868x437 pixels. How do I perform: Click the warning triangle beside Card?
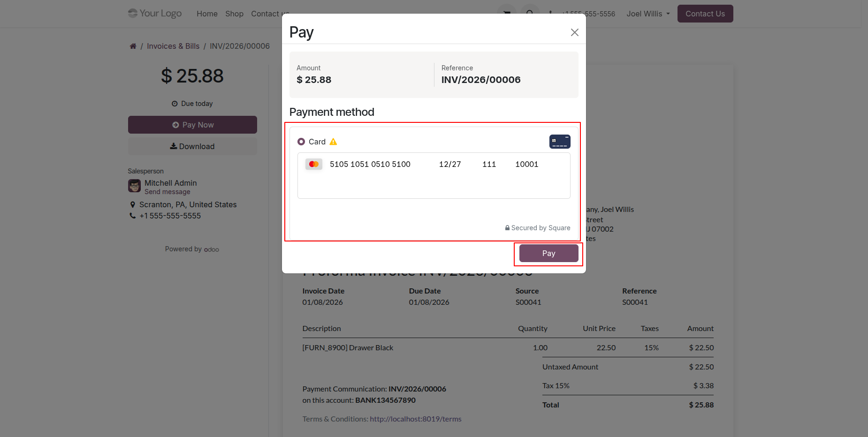point(334,142)
